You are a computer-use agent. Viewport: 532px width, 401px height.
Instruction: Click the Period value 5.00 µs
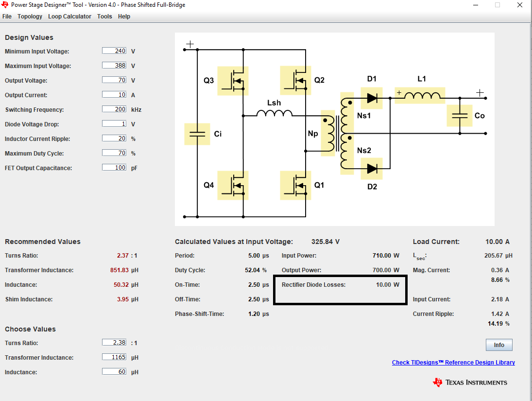(x=258, y=255)
